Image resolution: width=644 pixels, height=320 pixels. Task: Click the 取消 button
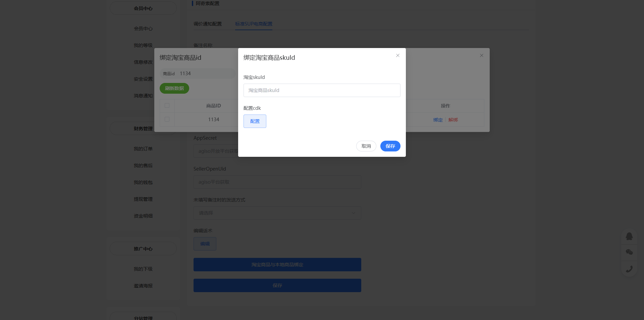coord(366,146)
